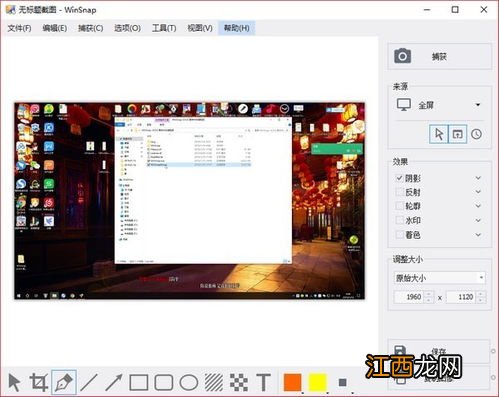Click the WinSnap app icon in title bar
The image size is (499, 397).
pos(10,10)
